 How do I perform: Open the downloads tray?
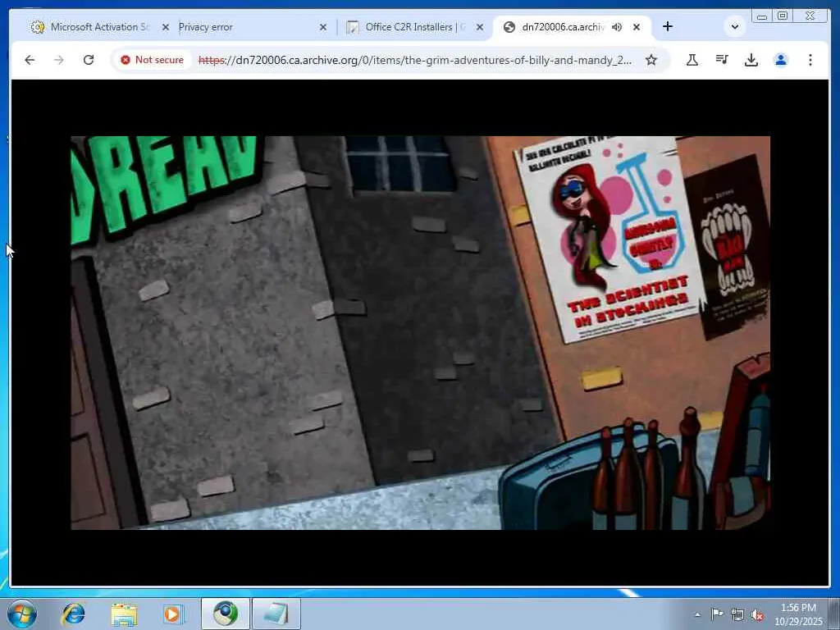click(x=751, y=60)
